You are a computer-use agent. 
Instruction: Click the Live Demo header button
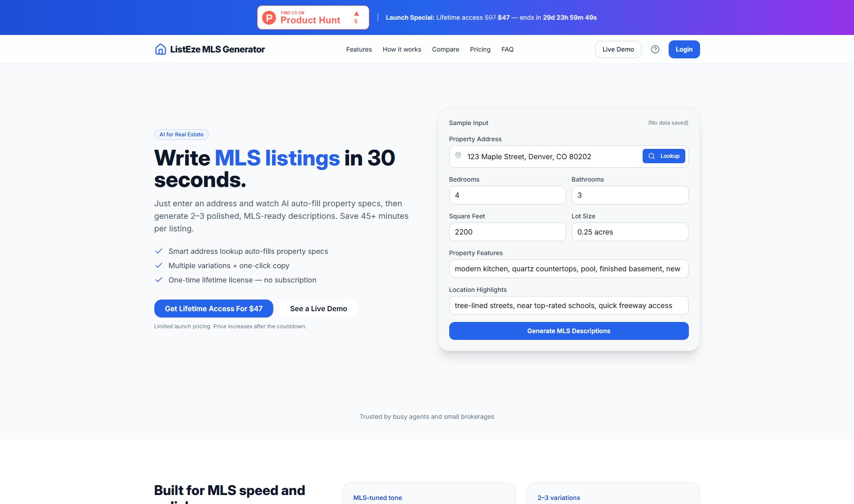pyautogui.click(x=618, y=49)
